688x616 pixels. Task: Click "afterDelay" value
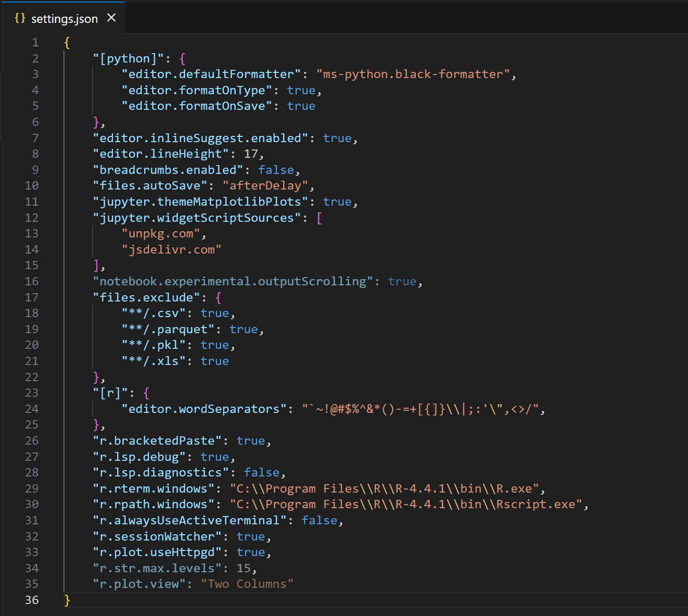pos(265,186)
